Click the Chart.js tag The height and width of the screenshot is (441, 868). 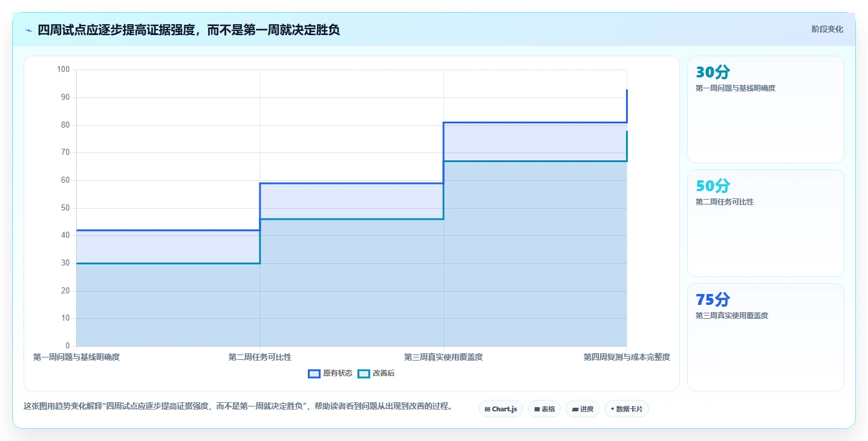coord(501,409)
